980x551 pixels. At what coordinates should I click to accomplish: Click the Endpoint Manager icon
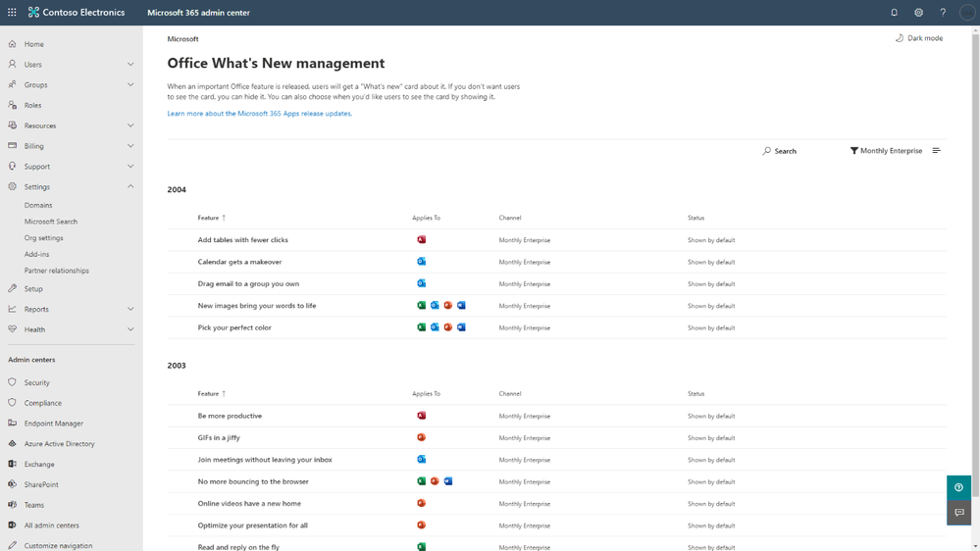click(13, 423)
